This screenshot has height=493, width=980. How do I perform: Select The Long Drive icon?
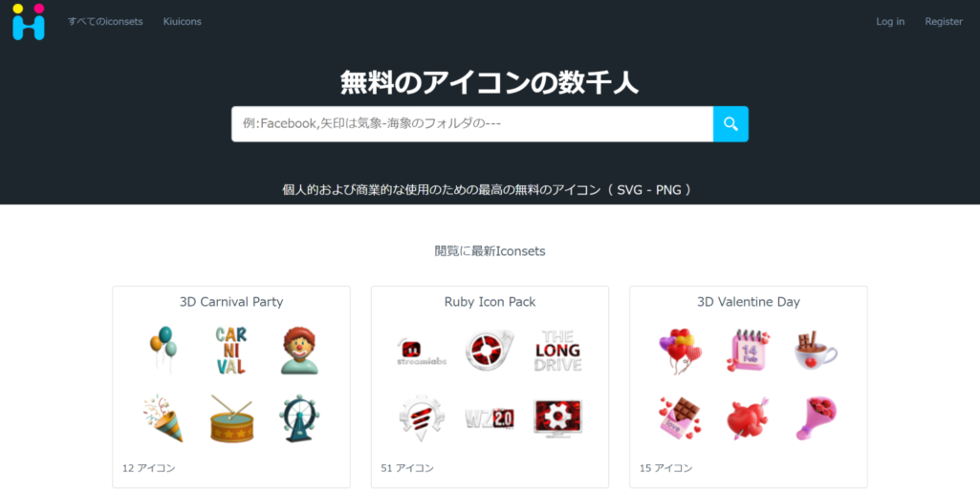(x=557, y=351)
